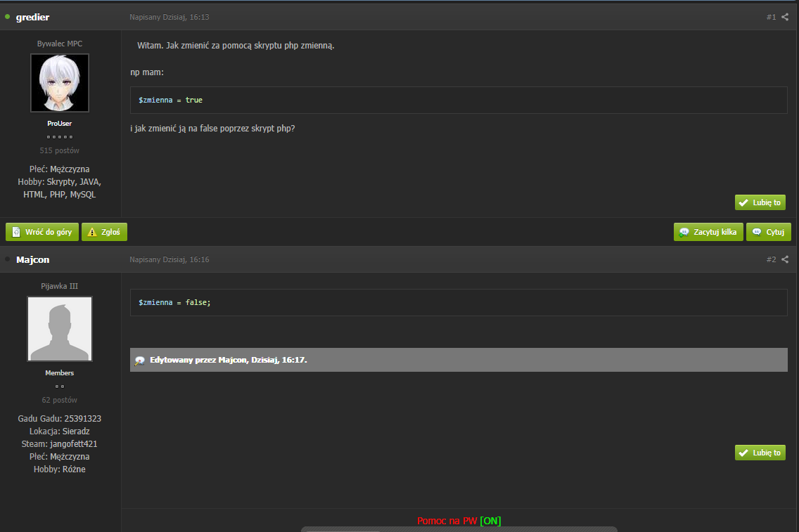Click the share icon on post #2

point(785,259)
